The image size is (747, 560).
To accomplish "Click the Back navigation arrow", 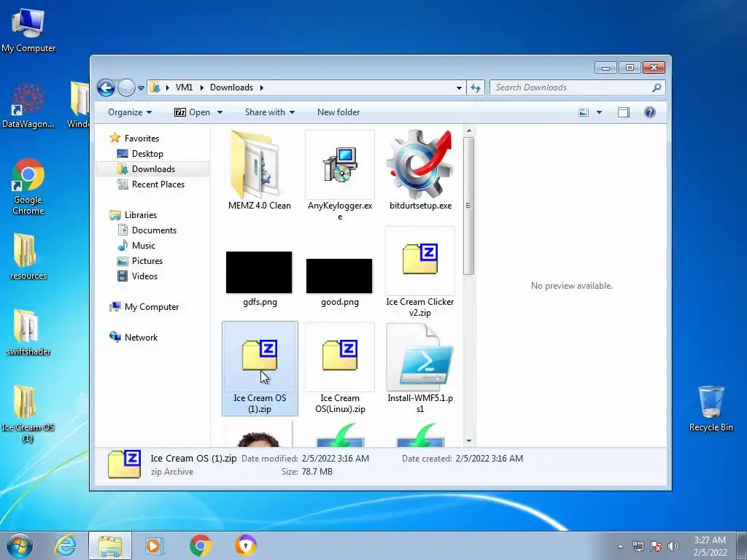I will point(106,87).
